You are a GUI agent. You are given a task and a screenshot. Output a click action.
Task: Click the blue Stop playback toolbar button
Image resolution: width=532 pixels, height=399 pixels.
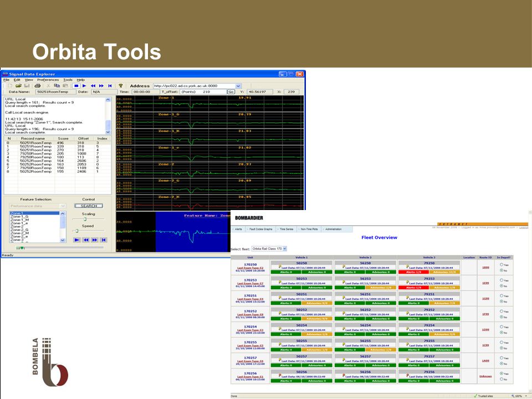[76, 86]
